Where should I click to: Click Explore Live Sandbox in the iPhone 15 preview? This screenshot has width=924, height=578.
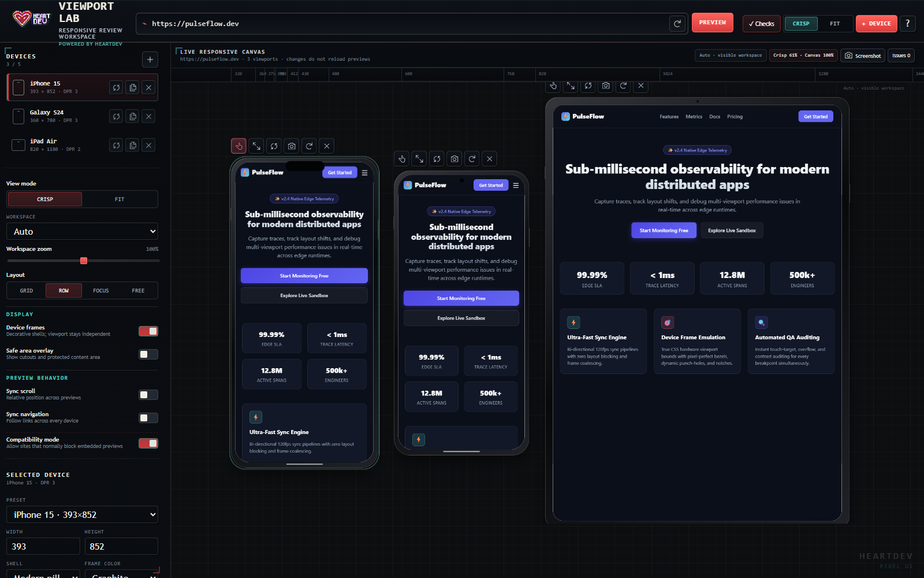(304, 295)
